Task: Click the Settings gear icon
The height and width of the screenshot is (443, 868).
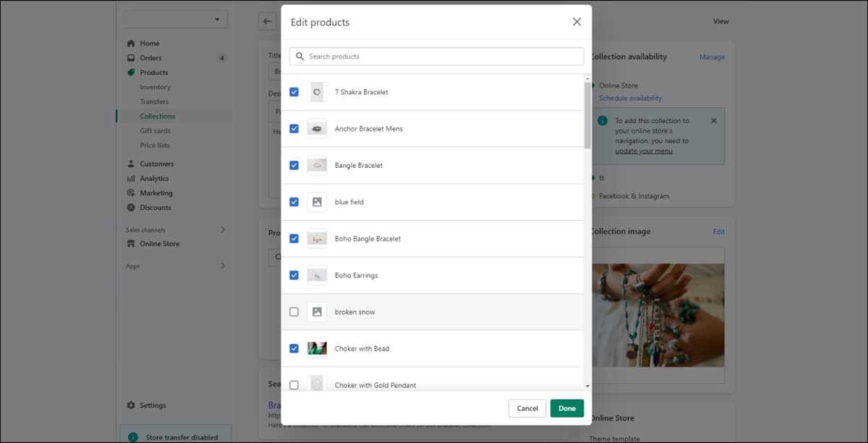Action: pyautogui.click(x=131, y=405)
